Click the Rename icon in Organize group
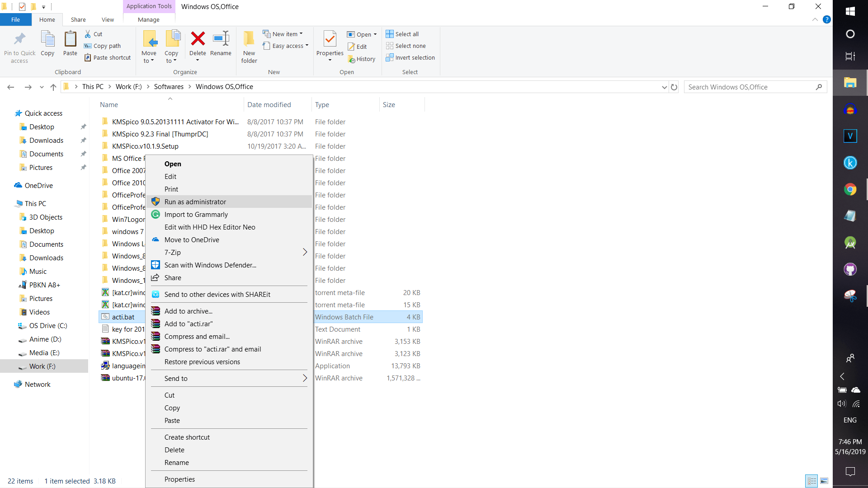Screen dimensions: 868x488 coord(221,39)
